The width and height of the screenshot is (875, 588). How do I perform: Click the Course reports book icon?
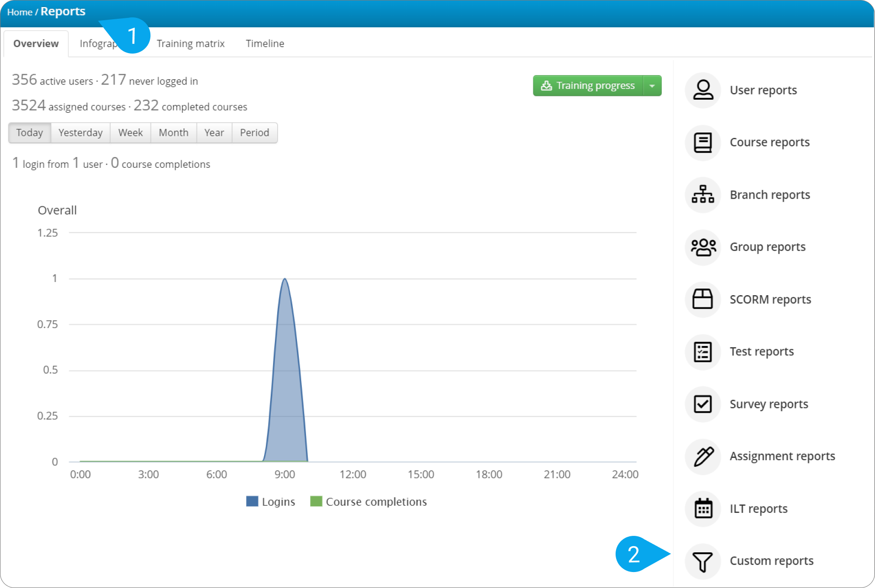click(703, 142)
